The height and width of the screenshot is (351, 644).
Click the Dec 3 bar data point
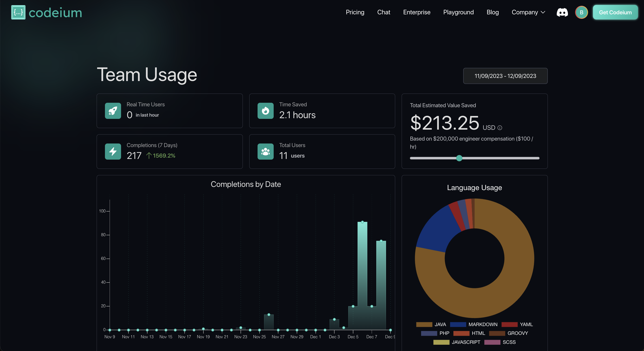pyautogui.click(x=334, y=319)
